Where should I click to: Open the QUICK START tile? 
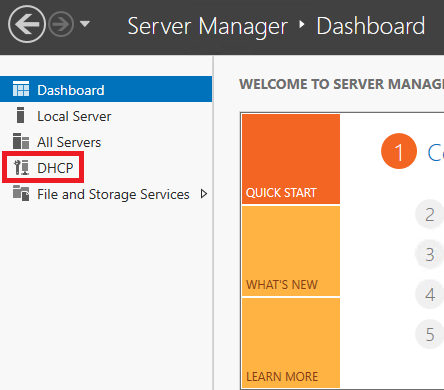[x=291, y=159]
